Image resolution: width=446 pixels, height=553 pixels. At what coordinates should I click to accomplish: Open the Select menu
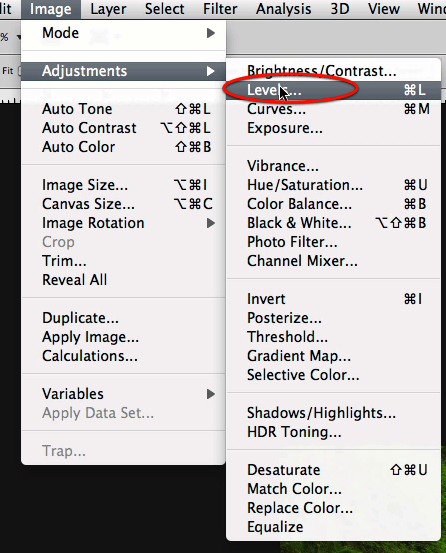click(x=164, y=9)
